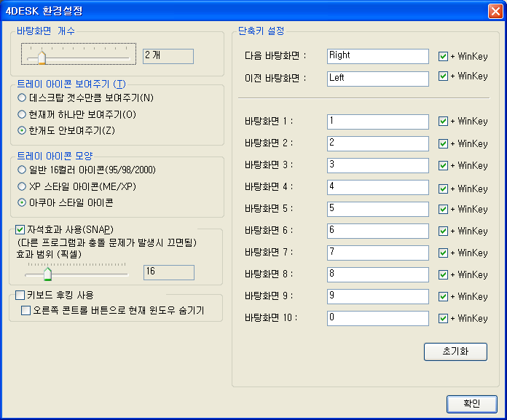507x420 pixels.
Task: Choose 현재꺼 하나만 보여주기(O) radio option
Action: [x=23, y=114]
